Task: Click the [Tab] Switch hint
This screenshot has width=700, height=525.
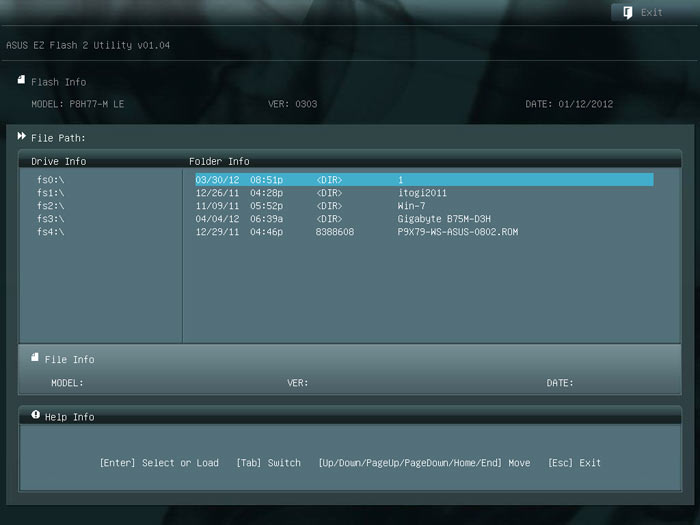Action: pos(268,463)
